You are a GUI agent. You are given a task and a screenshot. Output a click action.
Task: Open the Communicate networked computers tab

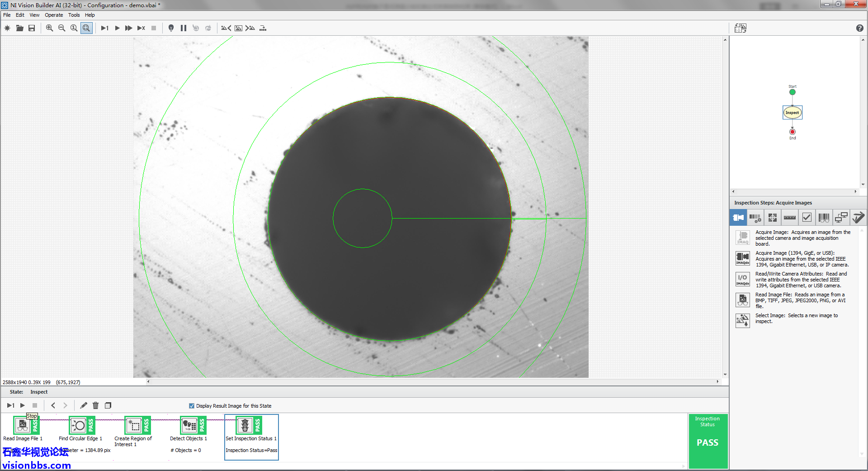tap(841, 218)
